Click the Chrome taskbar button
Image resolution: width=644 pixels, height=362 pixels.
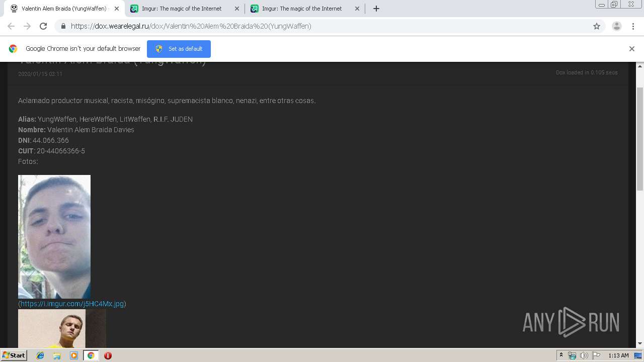tap(91, 355)
